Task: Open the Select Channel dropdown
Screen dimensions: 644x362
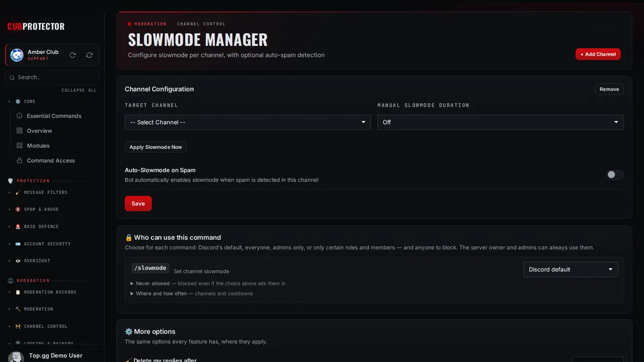Action: [248, 122]
